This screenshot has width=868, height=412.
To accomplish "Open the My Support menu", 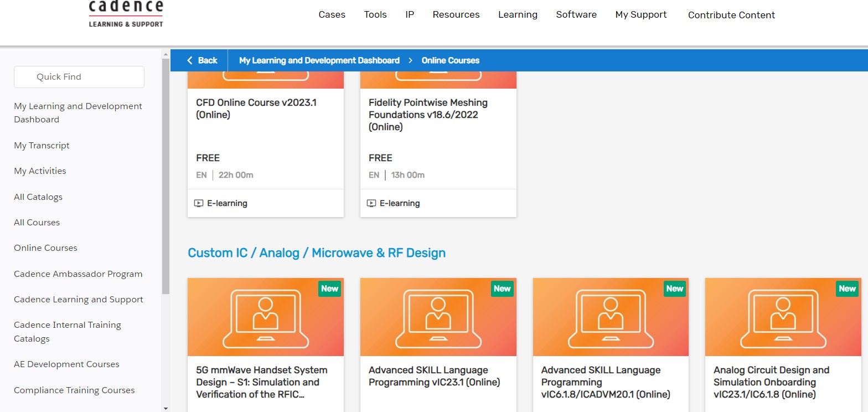I will (640, 15).
